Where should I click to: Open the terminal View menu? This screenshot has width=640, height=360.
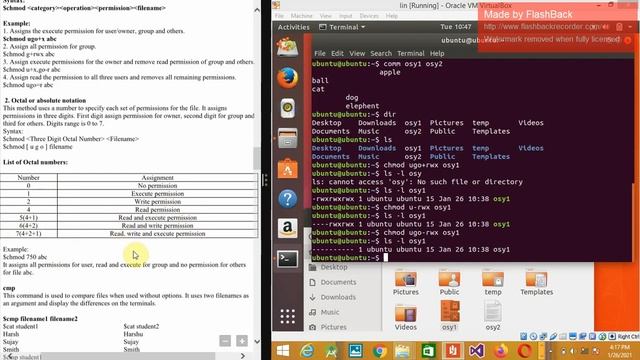(x=357, y=53)
